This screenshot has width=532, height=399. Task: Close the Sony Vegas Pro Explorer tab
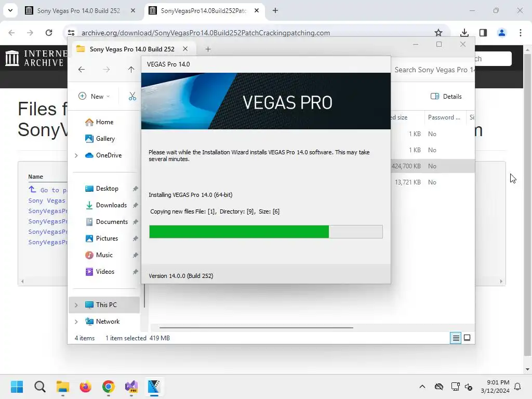tap(185, 49)
